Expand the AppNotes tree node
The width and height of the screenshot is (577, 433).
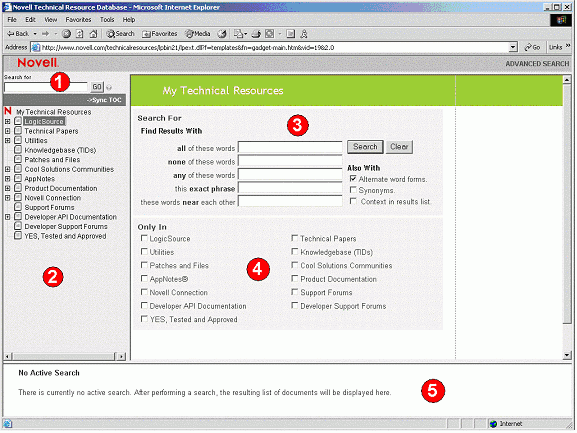(7, 178)
